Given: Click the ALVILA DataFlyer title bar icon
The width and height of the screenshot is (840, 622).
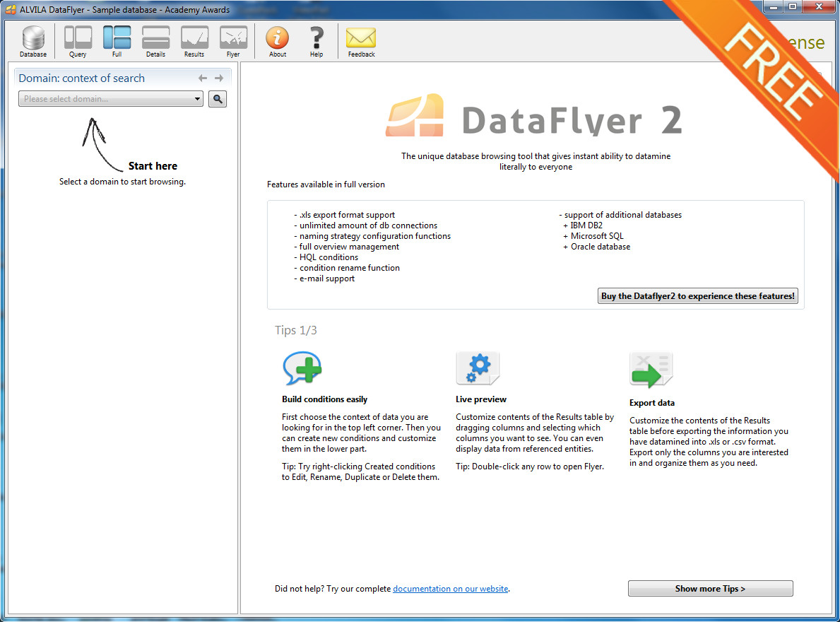Looking at the screenshot, I should [x=11, y=10].
